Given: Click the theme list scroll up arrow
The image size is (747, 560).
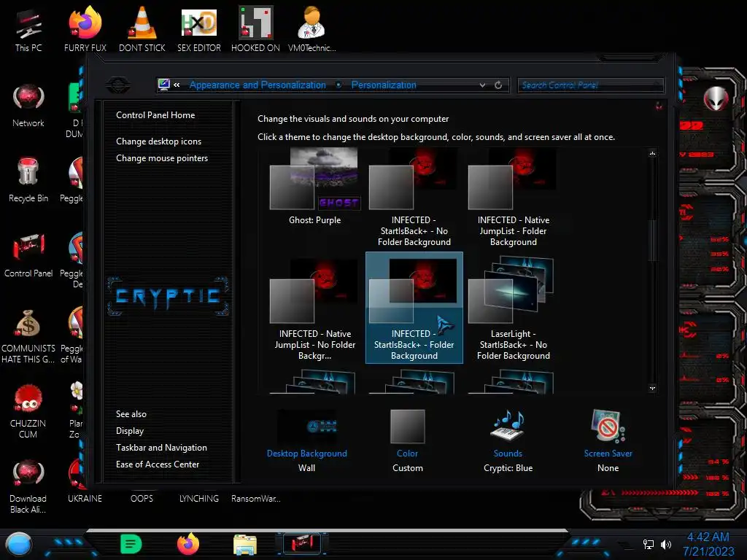Looking at the screenshot, I should click(x=653, y=153).
